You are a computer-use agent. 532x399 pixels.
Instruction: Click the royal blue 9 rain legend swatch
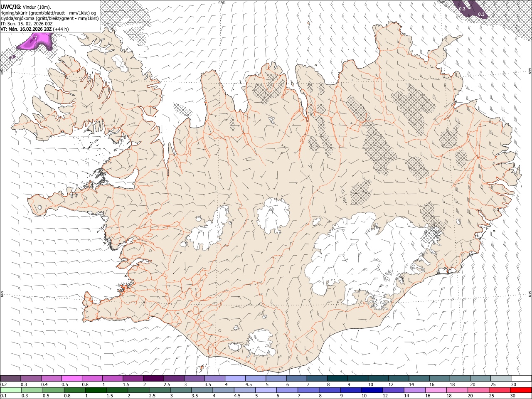point(351,390)
